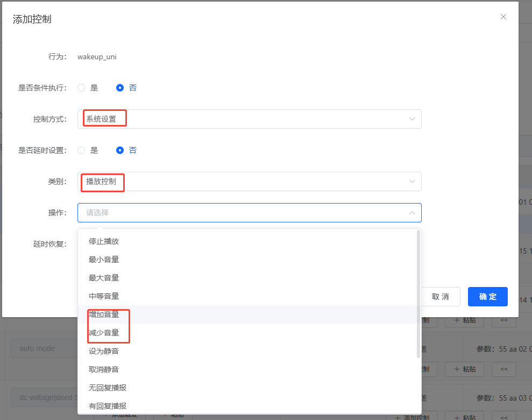
Task: Select 是 for 是否条件执行
Action: tap(82, 88)
